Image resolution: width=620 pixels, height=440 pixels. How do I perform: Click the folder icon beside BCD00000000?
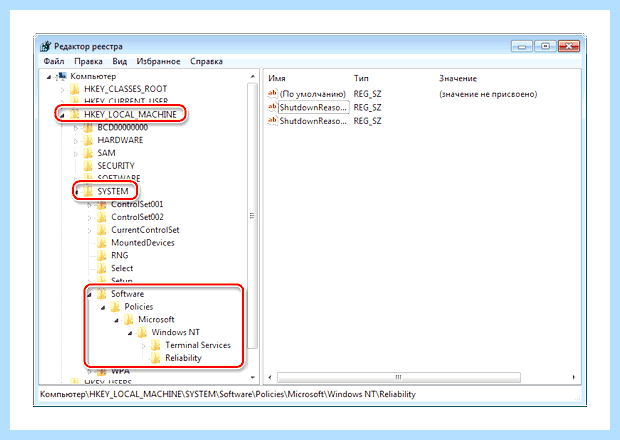88,127
